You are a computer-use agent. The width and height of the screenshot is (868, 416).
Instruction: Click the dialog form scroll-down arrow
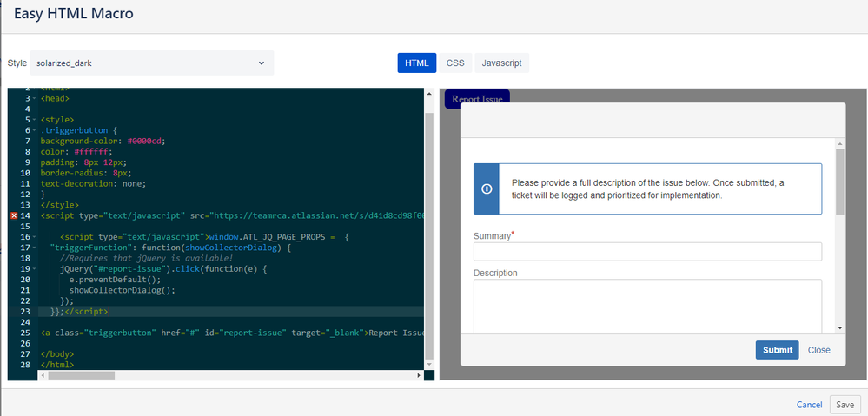[840, 328]
